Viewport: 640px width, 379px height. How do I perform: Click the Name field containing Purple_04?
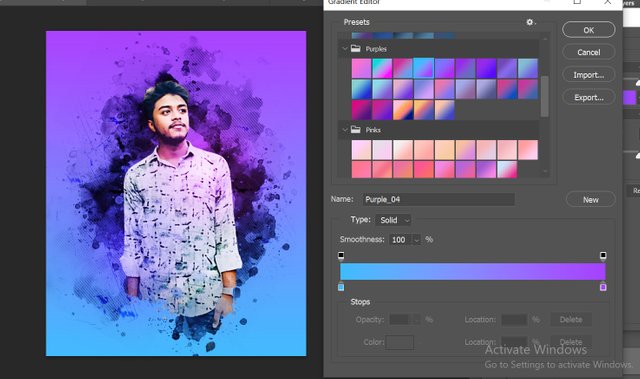(438, 199)
